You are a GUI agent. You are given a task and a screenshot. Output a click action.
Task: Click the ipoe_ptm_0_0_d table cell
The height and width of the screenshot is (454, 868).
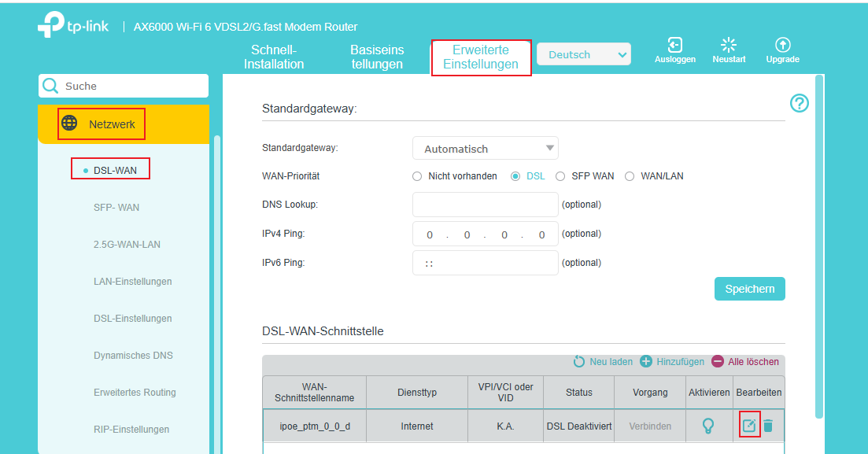pos(315,426)
